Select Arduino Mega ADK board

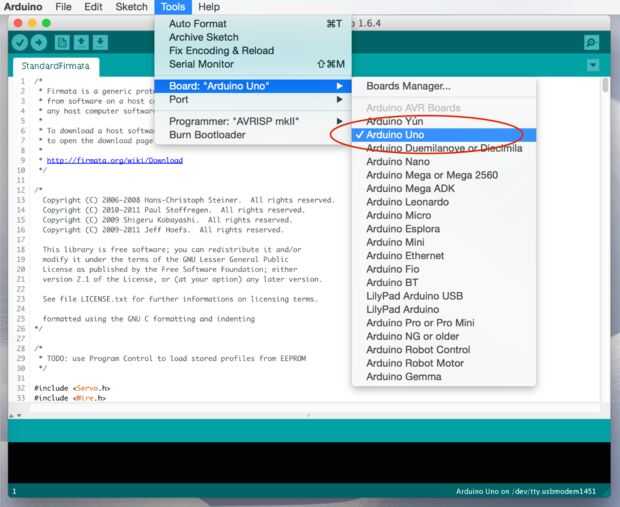point(444,189)
